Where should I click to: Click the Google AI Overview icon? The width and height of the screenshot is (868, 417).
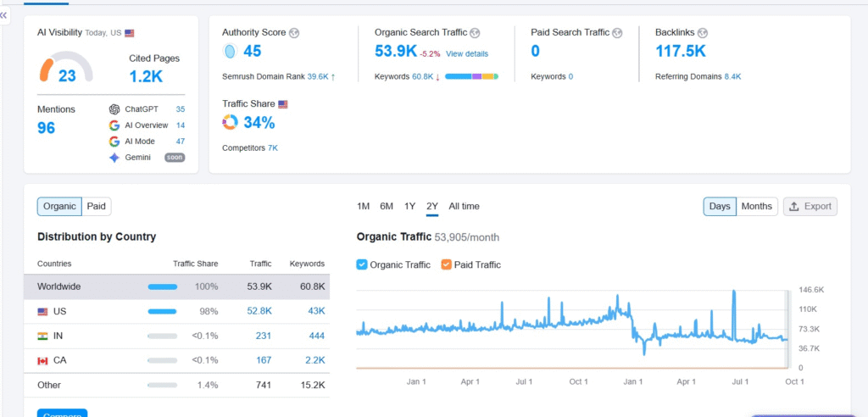114,125
